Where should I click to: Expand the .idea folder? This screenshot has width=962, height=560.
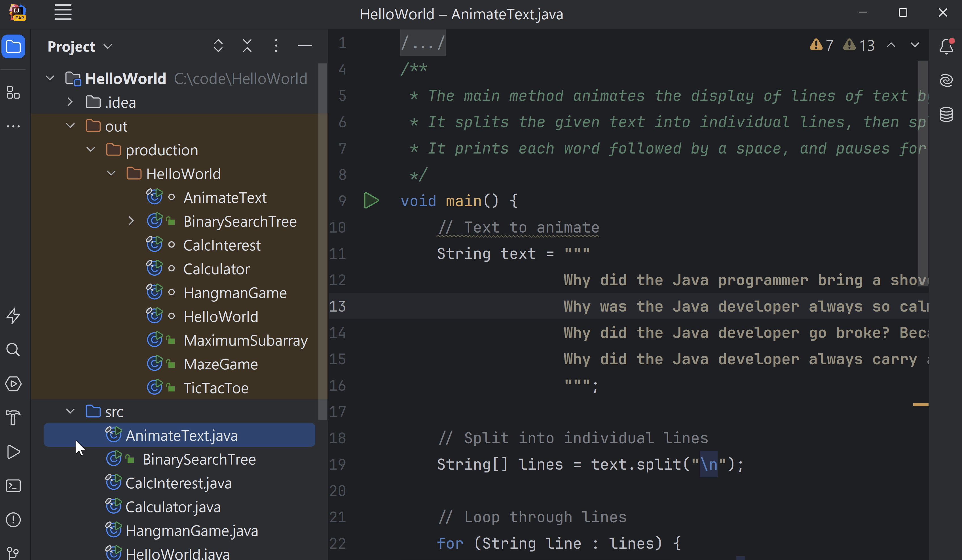tap(70, 102)
